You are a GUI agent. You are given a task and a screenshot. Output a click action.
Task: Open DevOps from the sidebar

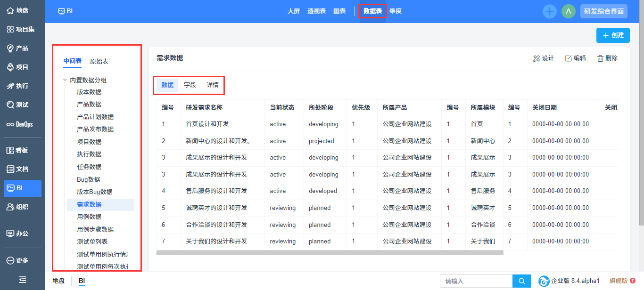(20, 124)
